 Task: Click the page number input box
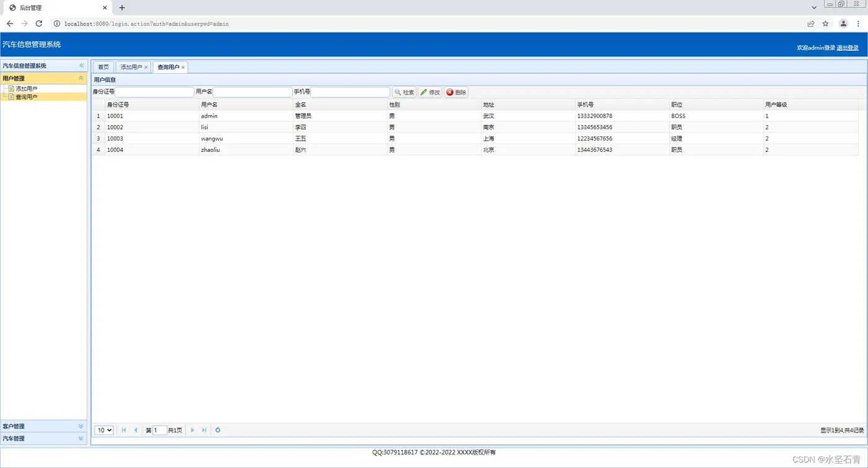click(160, 430)
